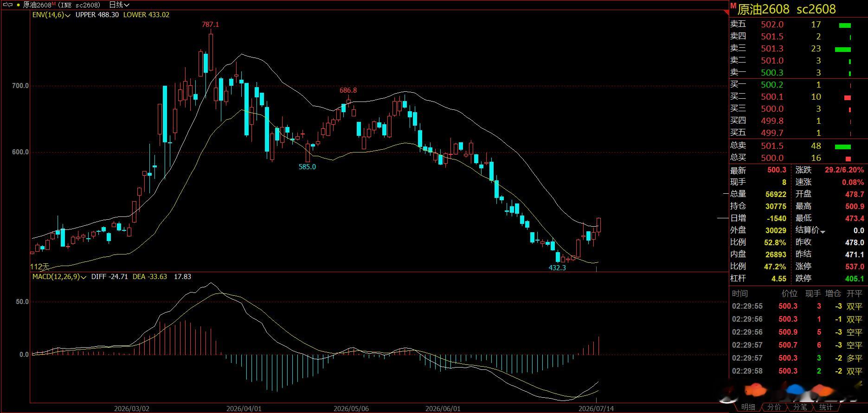Click the 日增 value -1540
The width and height of the screenshot is (868, 413).
pos(777,218)
